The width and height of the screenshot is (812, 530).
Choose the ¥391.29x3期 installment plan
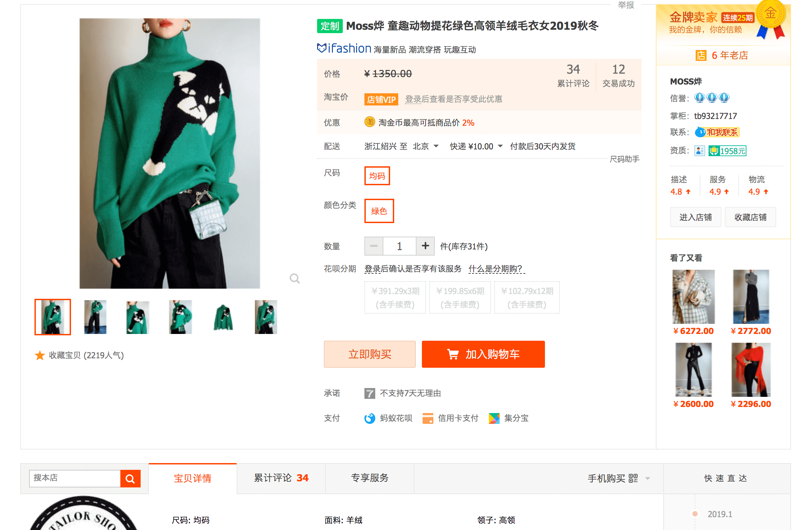click(395, 297)
